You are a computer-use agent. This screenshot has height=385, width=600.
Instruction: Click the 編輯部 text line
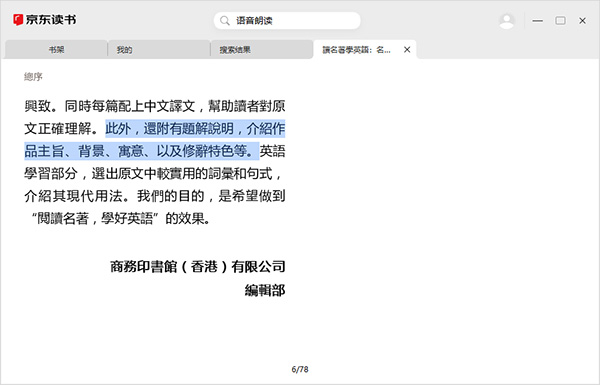coord(265,290)
